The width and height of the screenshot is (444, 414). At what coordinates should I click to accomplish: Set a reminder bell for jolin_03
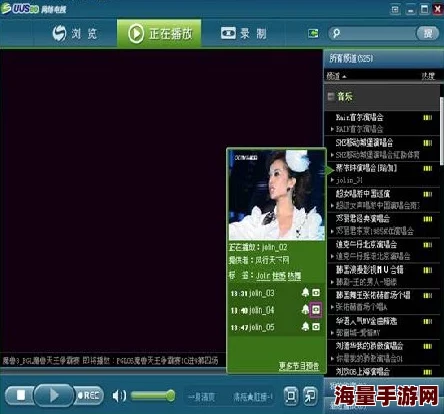click(305, 293)
